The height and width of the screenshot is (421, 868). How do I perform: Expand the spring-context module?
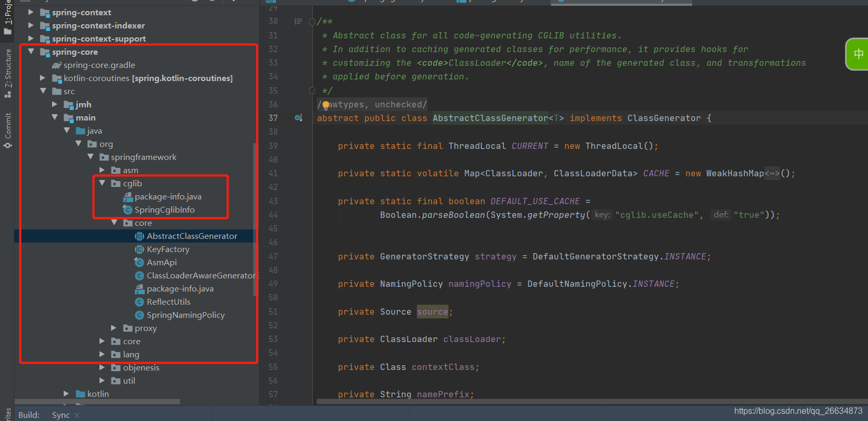[31, 12]
